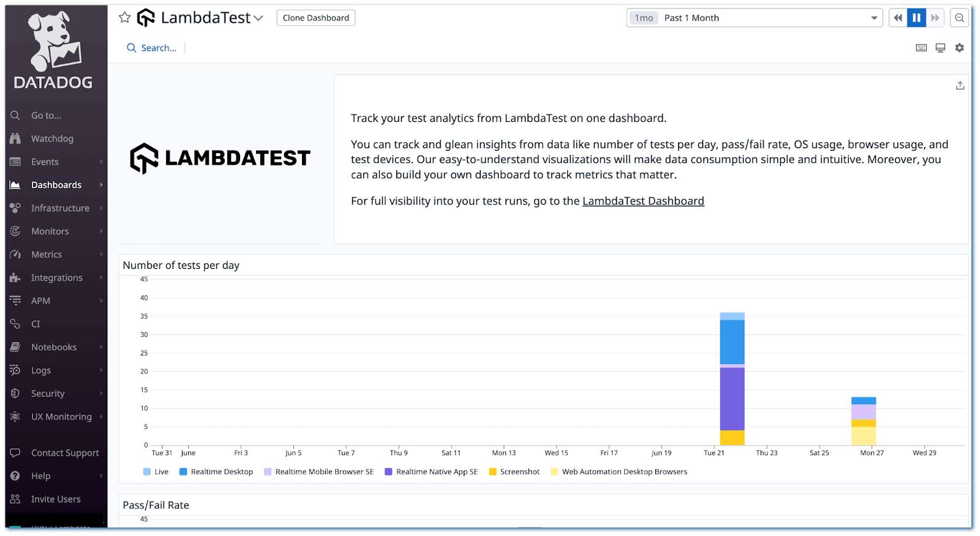Toggle the Realtime Mobile Browser SE legend series
The height and width of the screenshot is (536, 980).
(319, 472)
